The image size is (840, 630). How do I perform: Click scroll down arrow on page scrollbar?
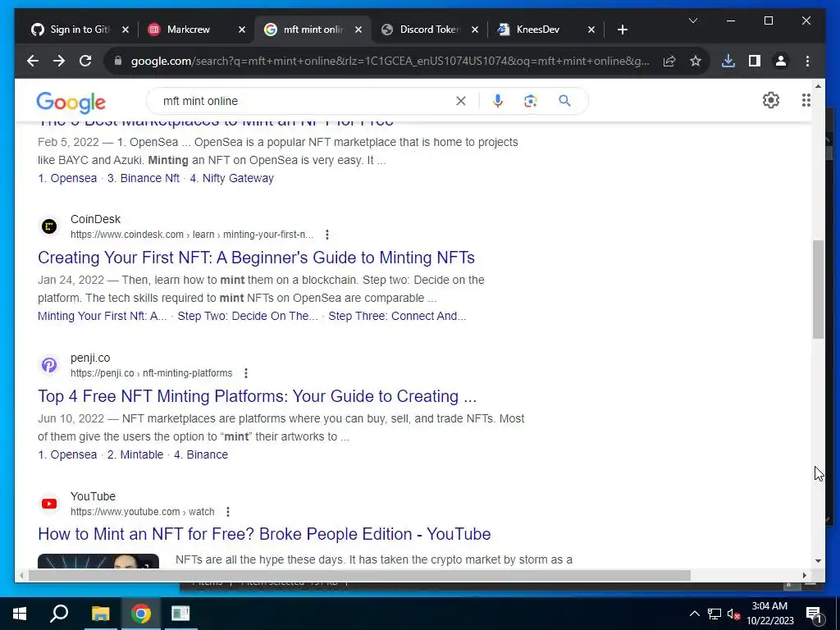(x=818, y=561)
